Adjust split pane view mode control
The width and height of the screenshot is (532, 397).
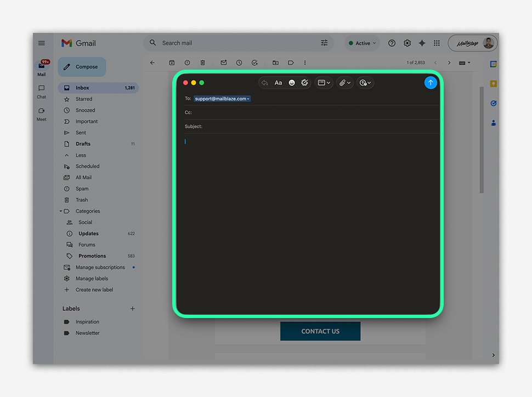(463, 63)
